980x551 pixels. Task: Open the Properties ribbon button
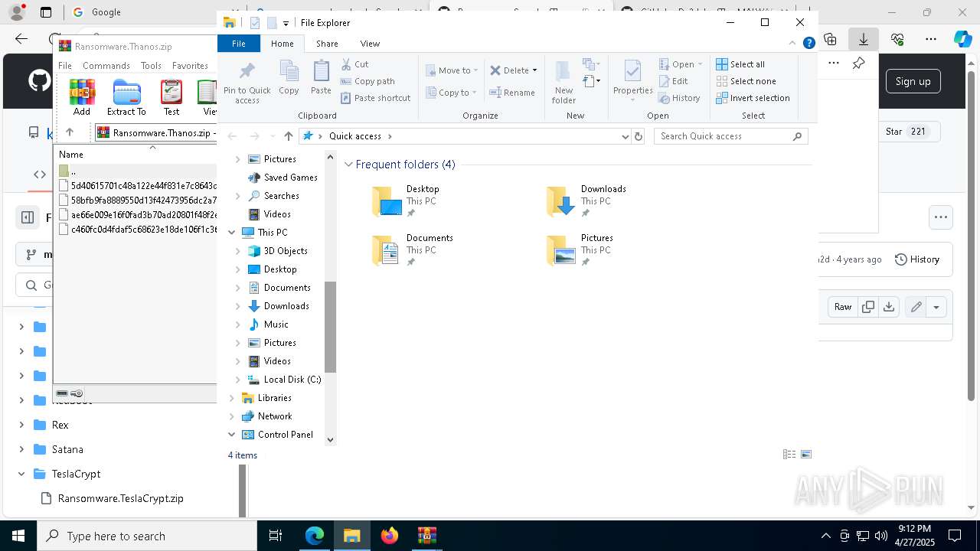click(632, 80)
